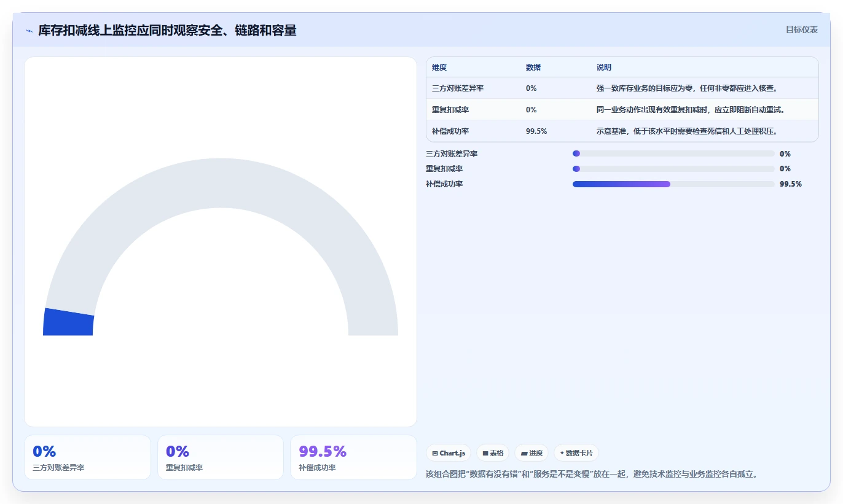Click the chart icon inside the Chart.js tag
Screen dimensions: 843x504
435,453
